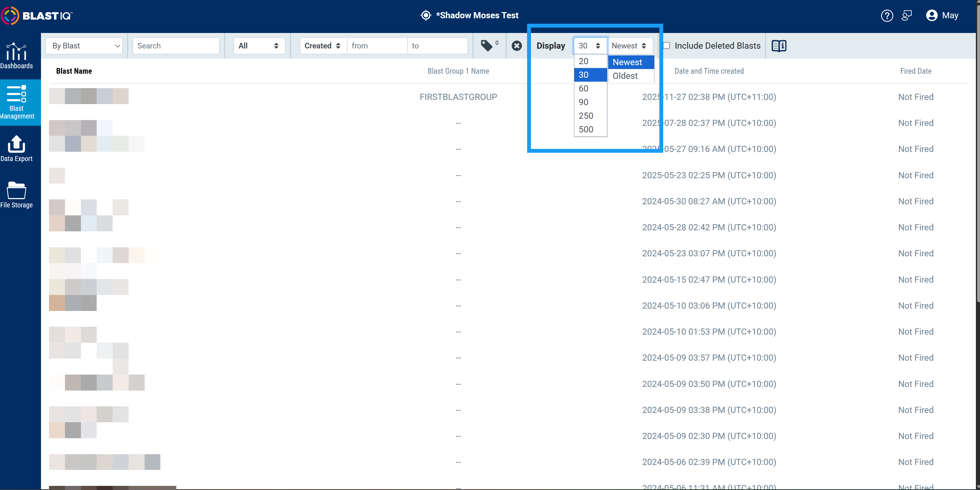
Task: Click FIRSTBLASTGROUP group name
Action: click(x=458, y=97)
